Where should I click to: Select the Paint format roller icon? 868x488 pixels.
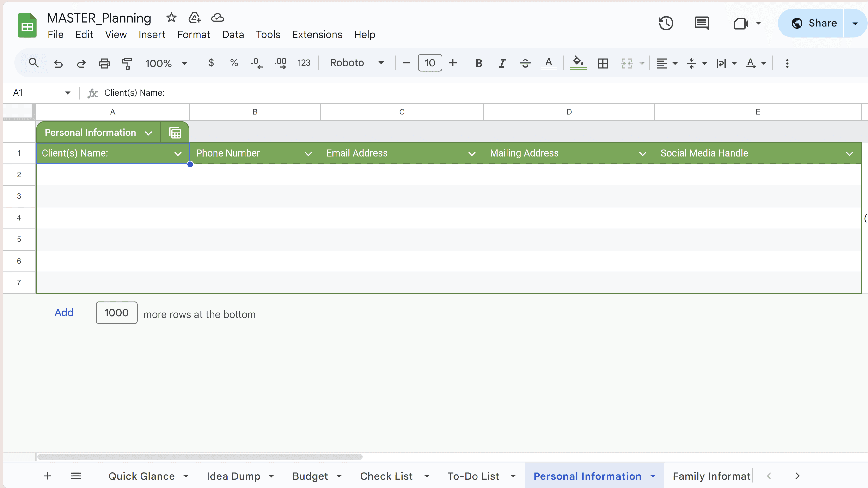[127, 63]
